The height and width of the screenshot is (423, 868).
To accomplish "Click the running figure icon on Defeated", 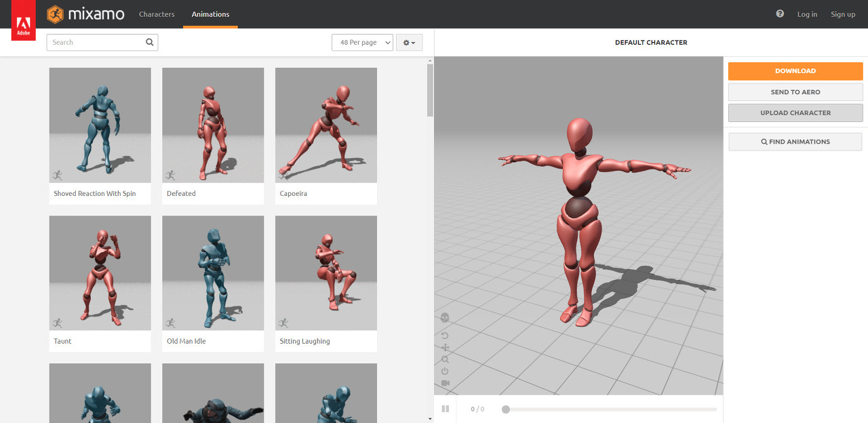I will [170, 175].
